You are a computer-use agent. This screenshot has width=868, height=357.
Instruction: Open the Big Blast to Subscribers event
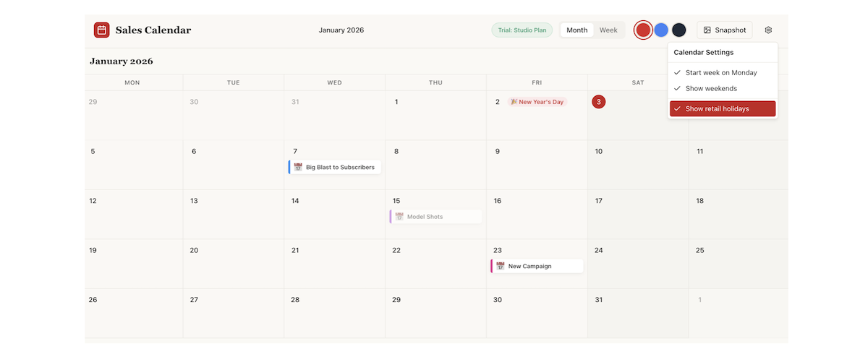click(339, 167)
